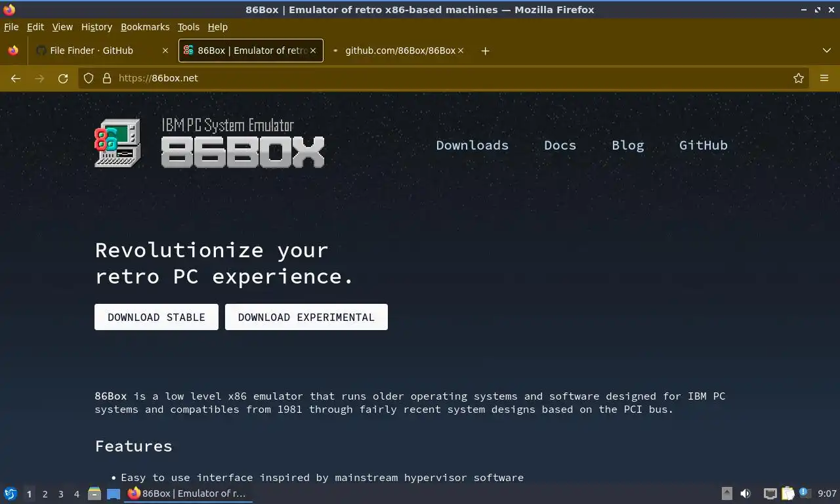
Task: Click the DOWNLOAD STABLE button
Action: click(156, 317)
